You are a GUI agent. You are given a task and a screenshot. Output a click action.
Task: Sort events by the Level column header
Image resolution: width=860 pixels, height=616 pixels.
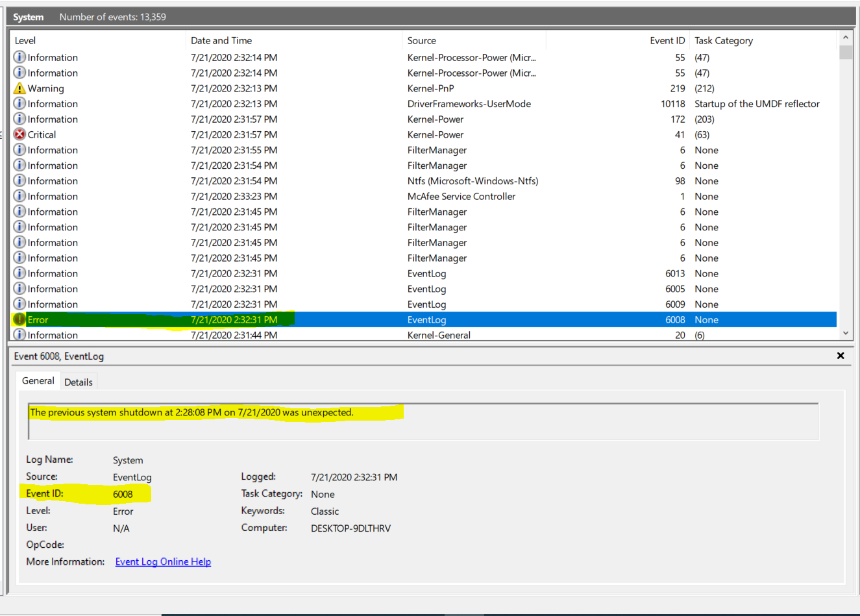97,40
